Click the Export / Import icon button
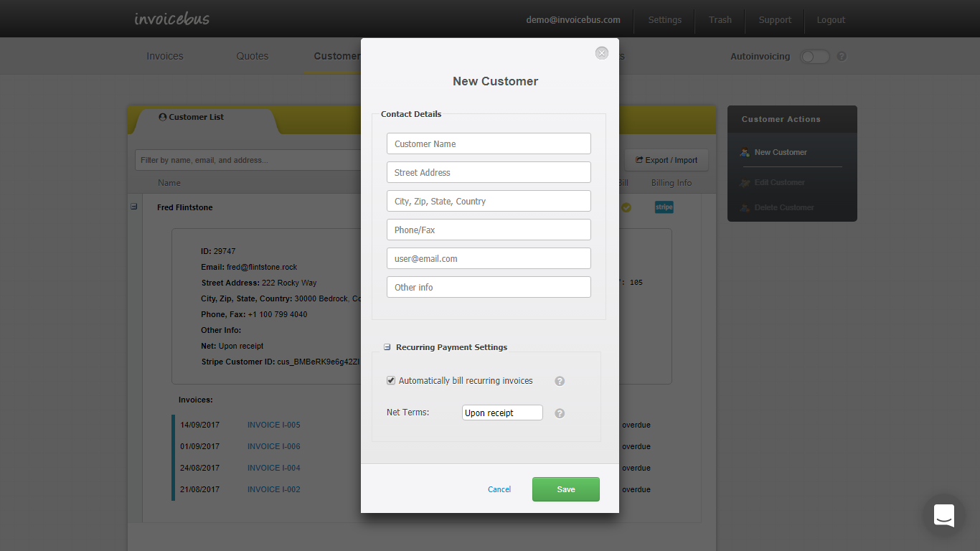 (x=640, y=159)
